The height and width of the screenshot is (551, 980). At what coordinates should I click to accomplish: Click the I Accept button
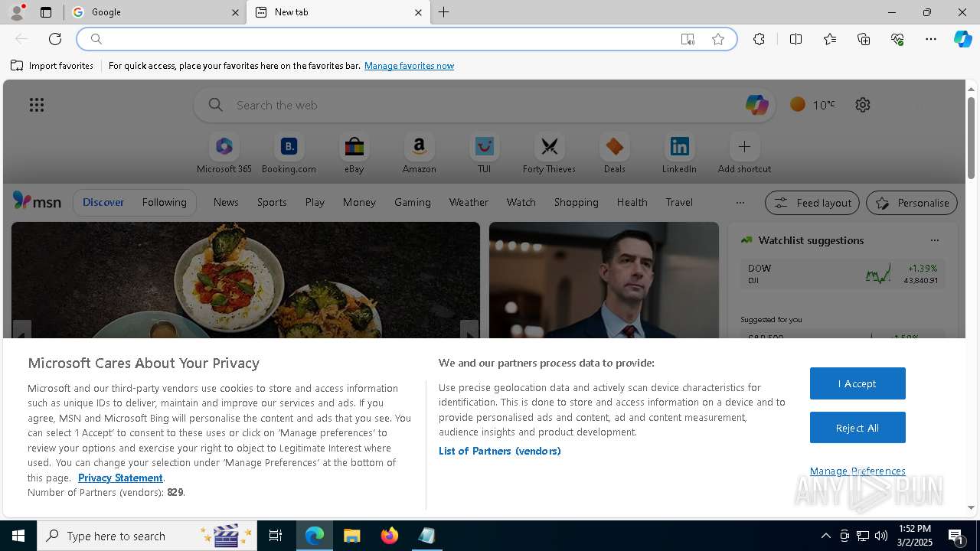[857, 383]
